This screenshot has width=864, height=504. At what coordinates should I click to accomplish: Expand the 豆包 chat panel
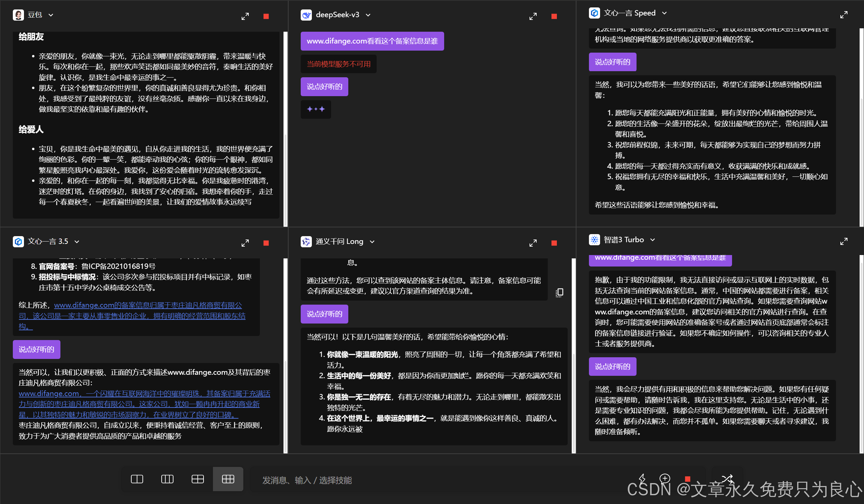245,16
